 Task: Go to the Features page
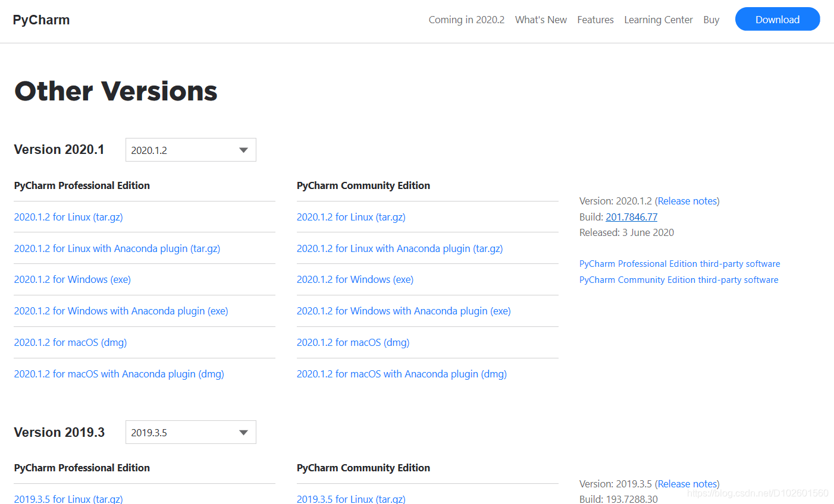click(x=595, y=20)
